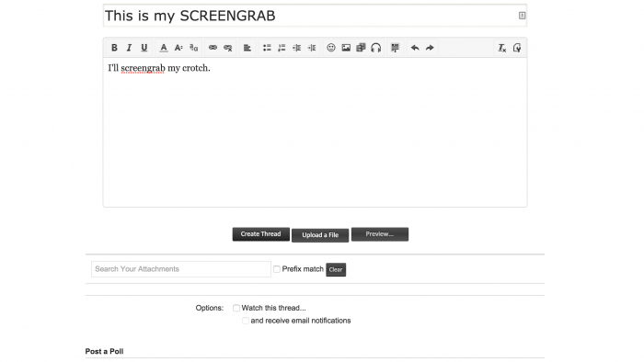This screenshot has height=362, width=644.
Task: Click the Upload a File button
Action: 320,235
